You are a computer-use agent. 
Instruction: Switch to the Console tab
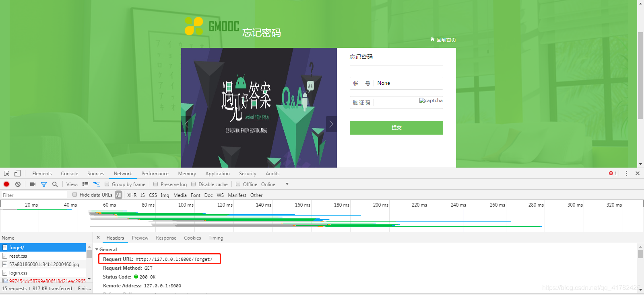[x=70, y=174]
